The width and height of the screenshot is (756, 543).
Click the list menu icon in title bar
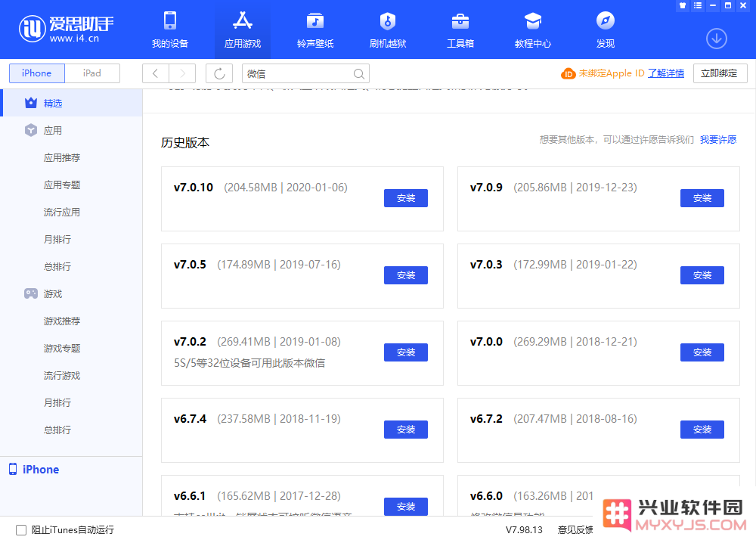click(698, 6)
